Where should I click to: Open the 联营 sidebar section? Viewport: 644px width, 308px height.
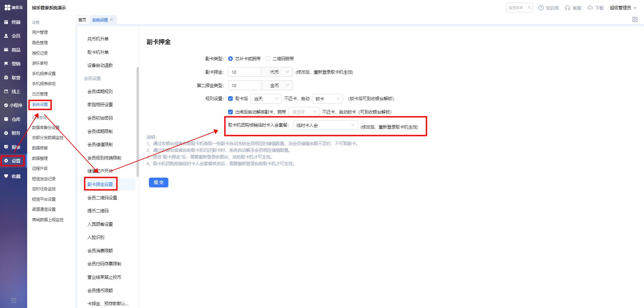(x=12, y=78)
